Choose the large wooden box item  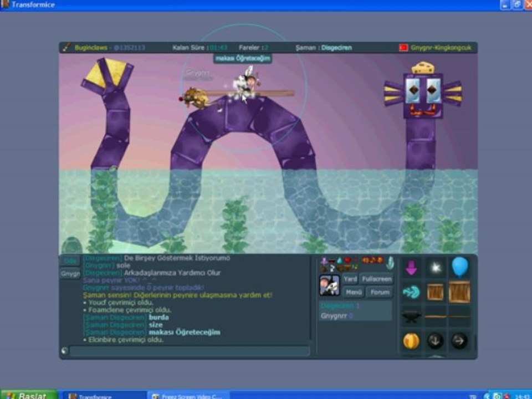pos(460,292)
